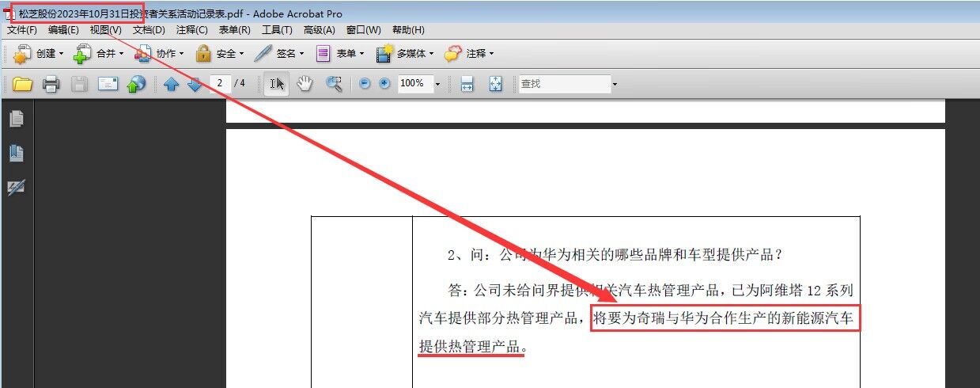Viewport: 980px width, 388px height.
Task: Click the question text about 华为相关的哪些品牌
Action: (615, 255)
